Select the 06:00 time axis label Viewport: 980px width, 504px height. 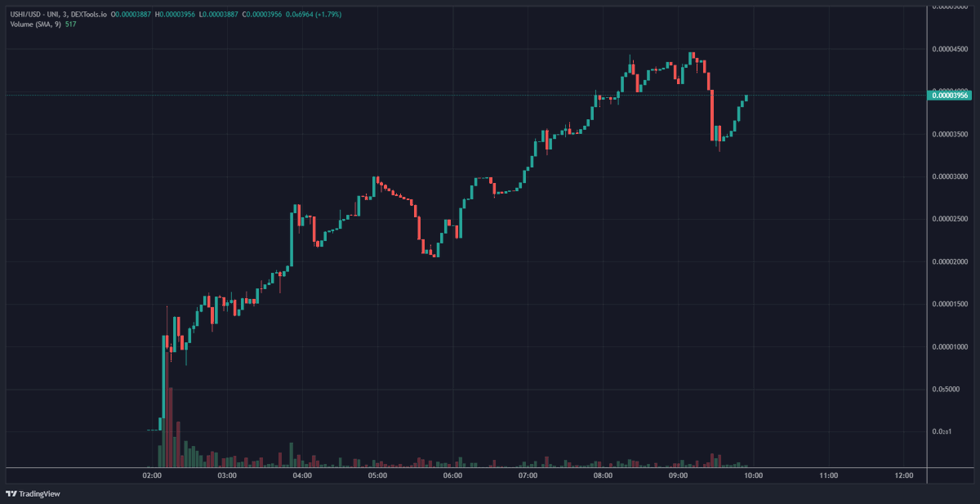(452, 474)
